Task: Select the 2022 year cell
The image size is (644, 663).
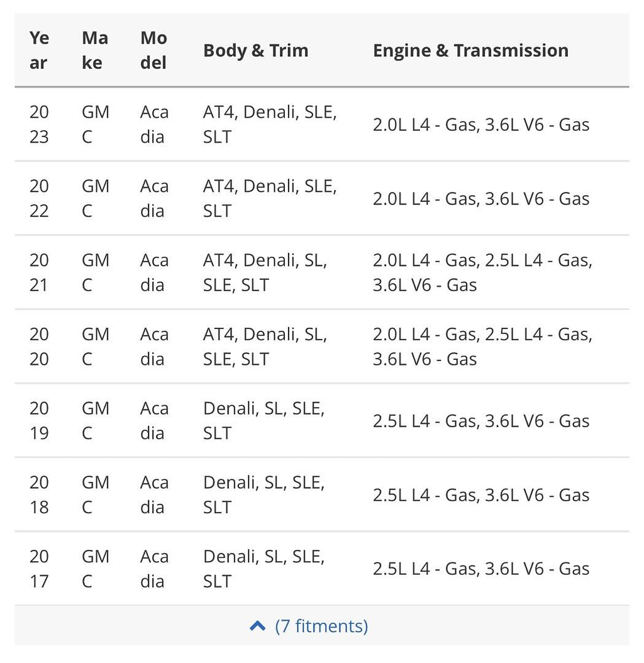Action: click(x=40, y=198)
